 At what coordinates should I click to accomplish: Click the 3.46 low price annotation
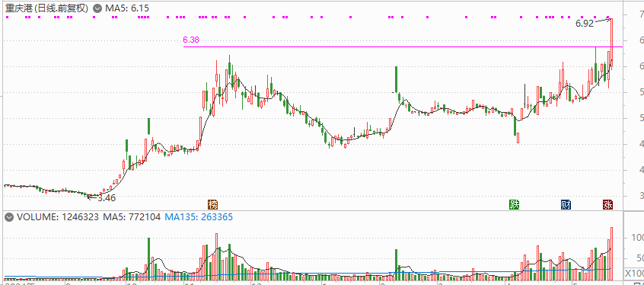coord(107,198)
